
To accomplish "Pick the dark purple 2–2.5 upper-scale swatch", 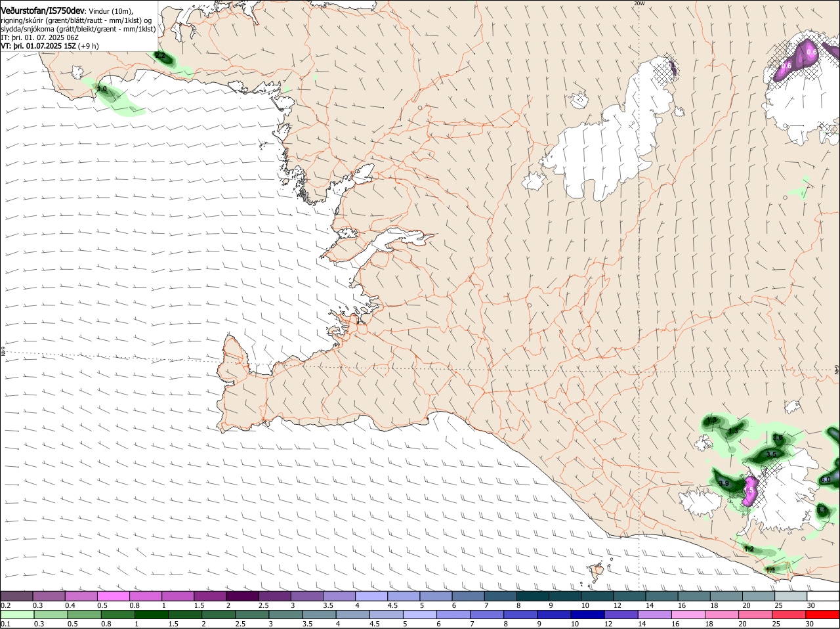I will click(242, 596).
